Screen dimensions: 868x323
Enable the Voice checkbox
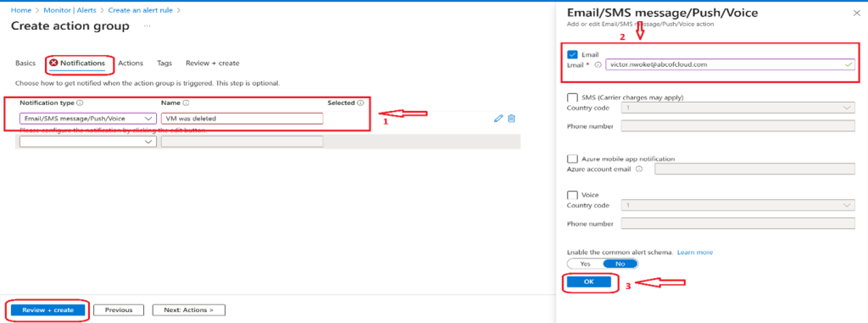pos(572,195)
